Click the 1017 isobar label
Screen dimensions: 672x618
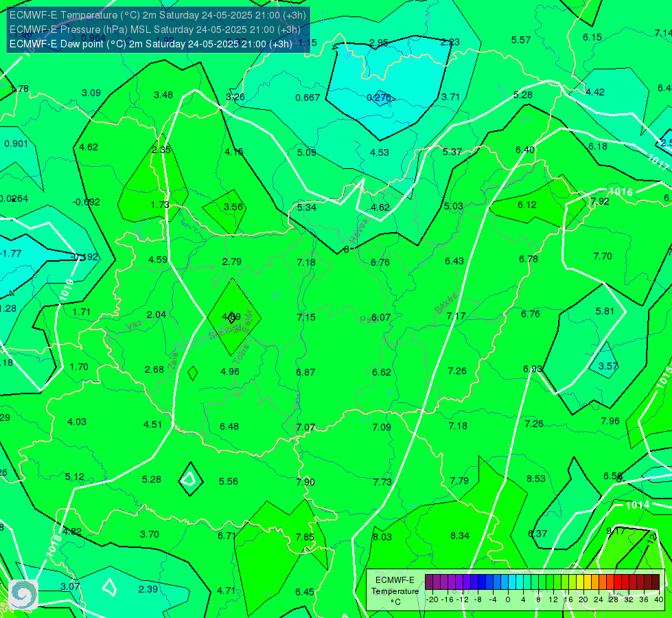658,162
